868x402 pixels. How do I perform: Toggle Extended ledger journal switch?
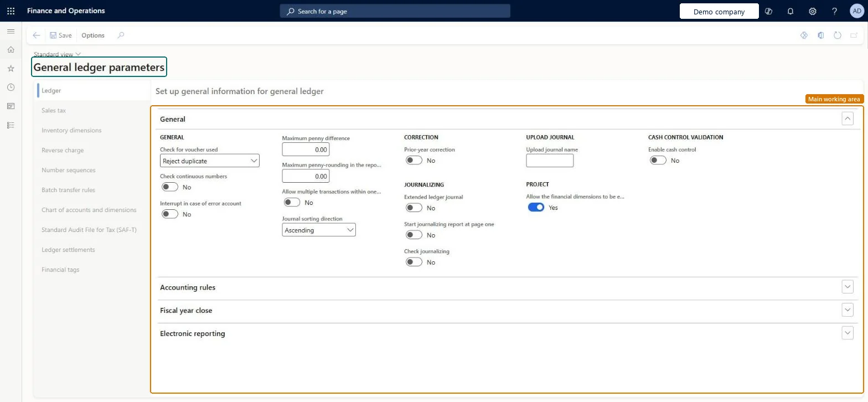click(x=414, y=208)
